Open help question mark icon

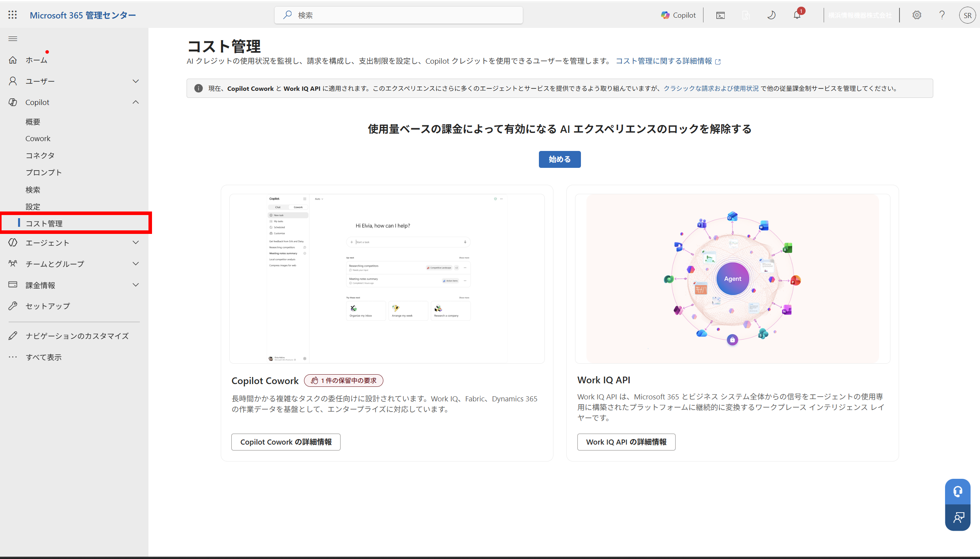coord(942,15)
